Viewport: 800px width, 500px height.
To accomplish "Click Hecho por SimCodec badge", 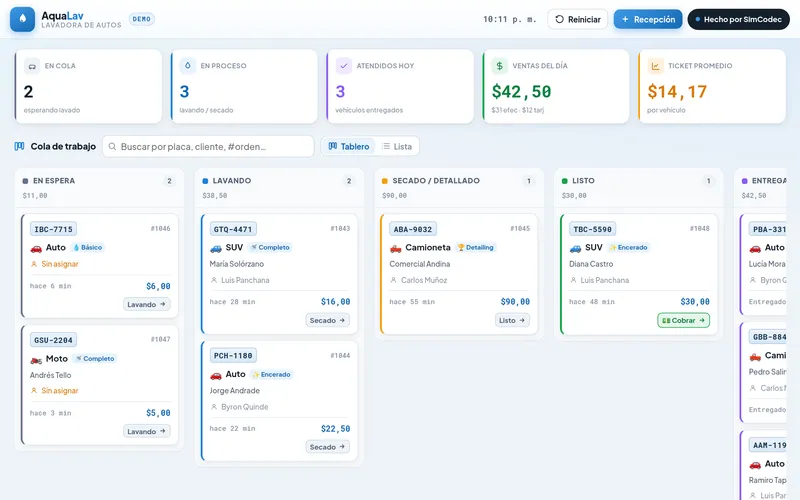I will [x=738, y=19].
